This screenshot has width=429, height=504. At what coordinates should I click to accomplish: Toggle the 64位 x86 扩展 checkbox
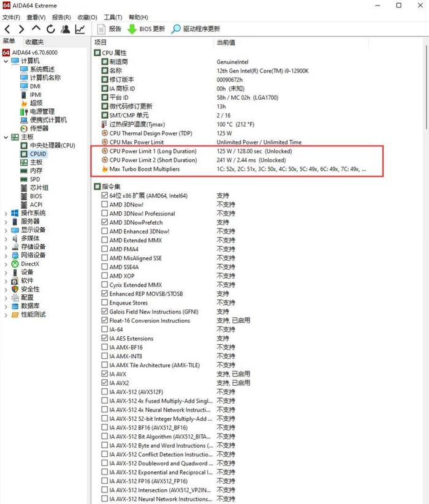[x=105, y=195]
